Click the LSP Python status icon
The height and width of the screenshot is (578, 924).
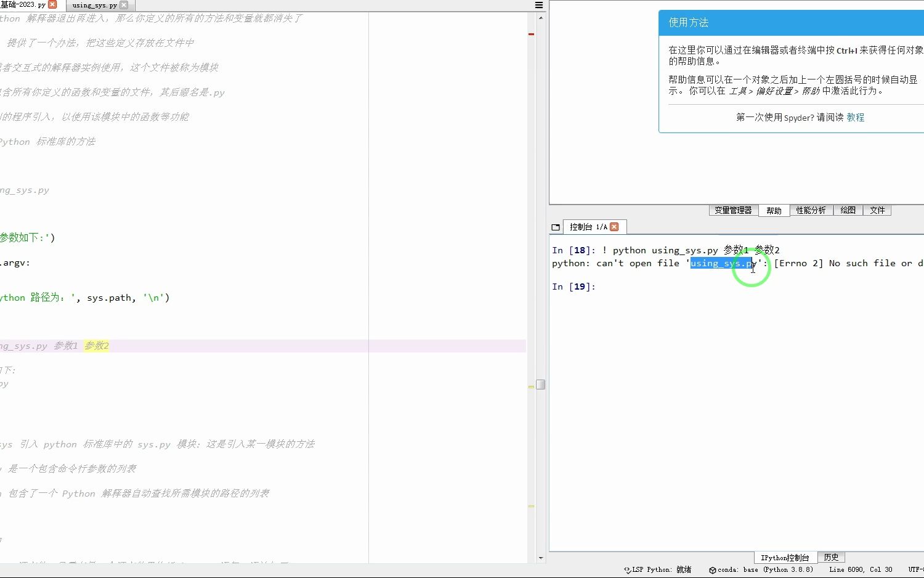[x=627, y=570]
